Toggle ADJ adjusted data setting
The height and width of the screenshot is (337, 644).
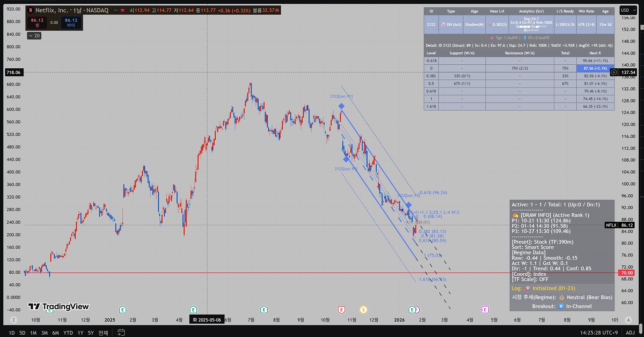tap(630, 333)
